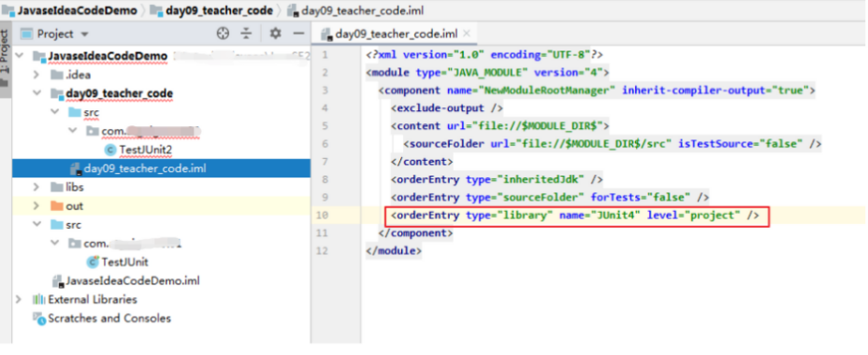Screen dimensions: 868x355
Task: Expand the out folder
Action: click(36, 206)
